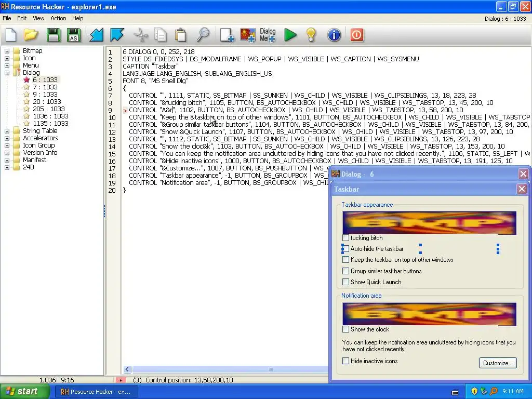532x399 pixels.
Task: Toggle the first checkbox under the Taskbar appearance bitmap
Action: pos(345,237)
